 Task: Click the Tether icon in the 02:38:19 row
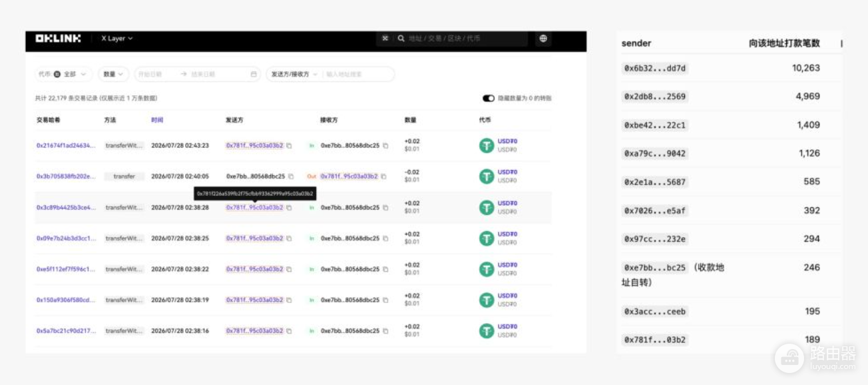[x=487, y=300]
